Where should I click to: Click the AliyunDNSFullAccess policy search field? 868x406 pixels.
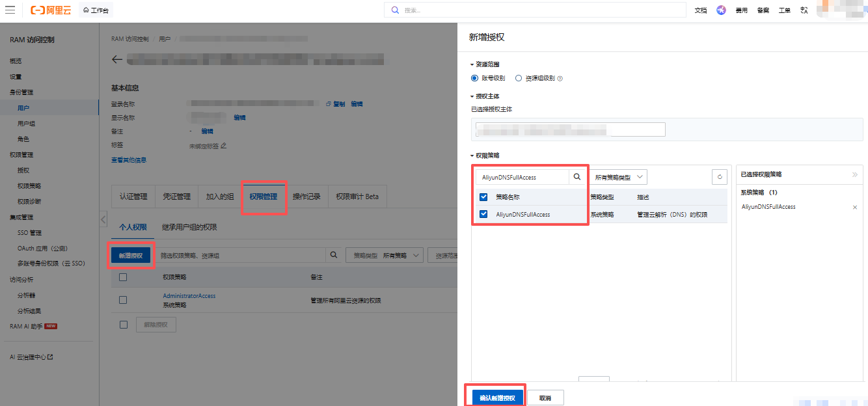[x=522, y=177]
